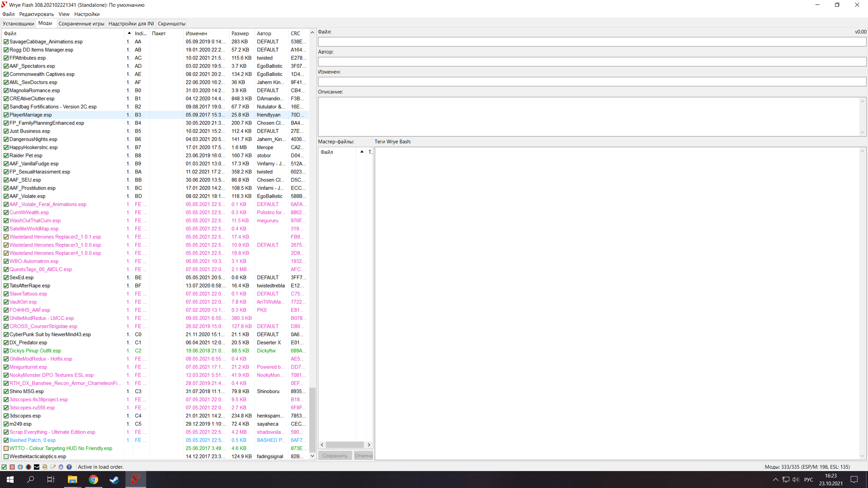868x488 pixels.
Task: Open the notepad with pencil icon
Action: (53, 467)
